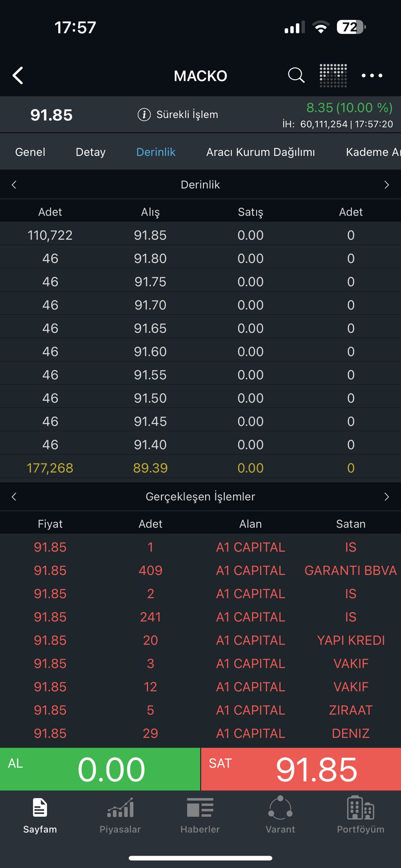
Task: Tap the back arrow icon
Action: [18, 76]
